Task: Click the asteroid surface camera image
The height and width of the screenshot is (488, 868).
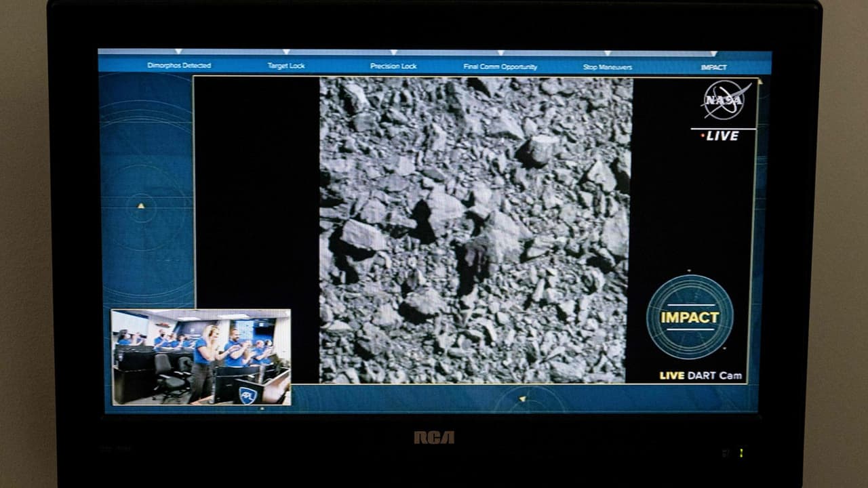Action: click(475, 230)
